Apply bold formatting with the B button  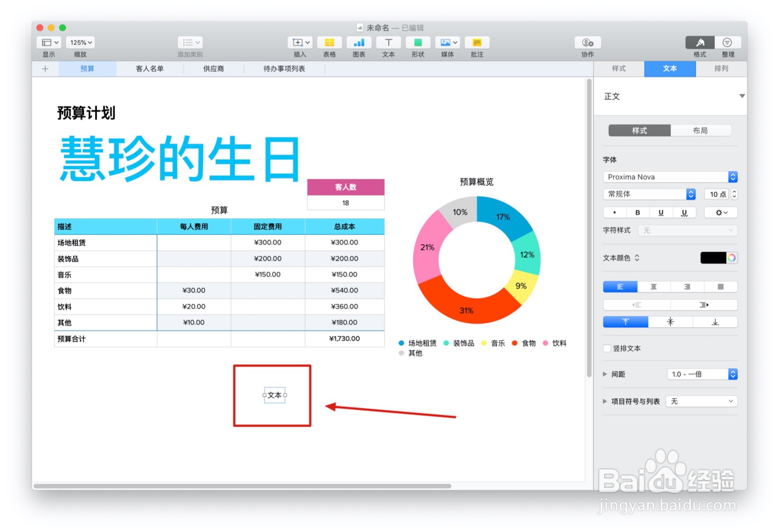638,212
